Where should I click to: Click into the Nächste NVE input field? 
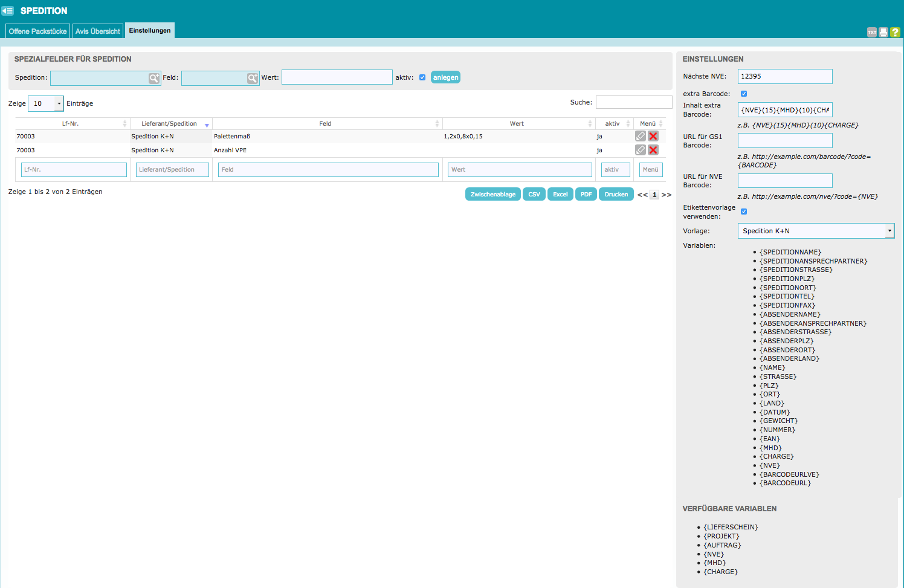pos(784,76)
